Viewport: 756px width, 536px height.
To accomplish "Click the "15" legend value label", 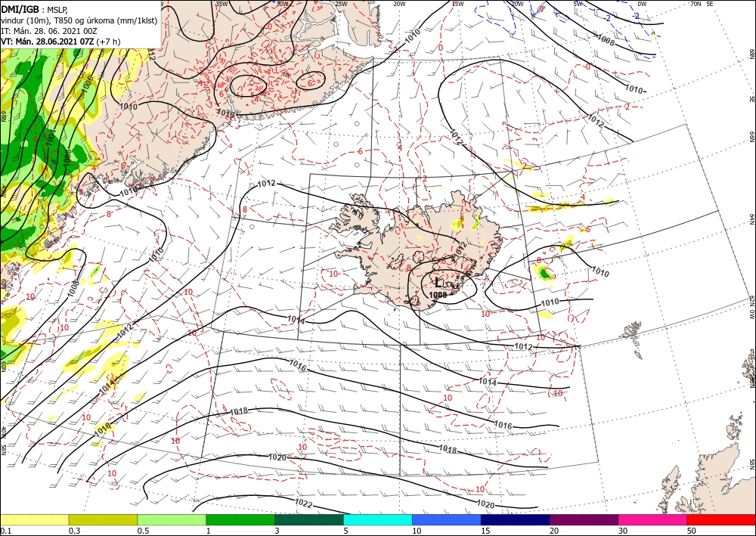I will 485,531.
